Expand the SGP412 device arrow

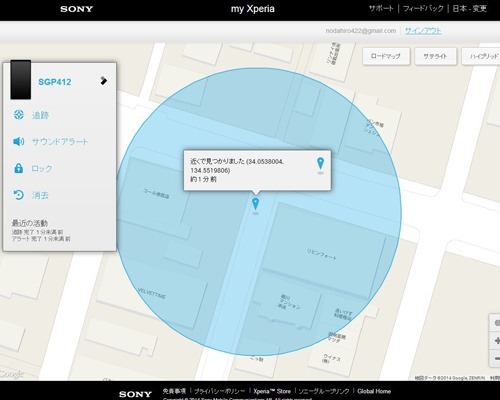104,80
